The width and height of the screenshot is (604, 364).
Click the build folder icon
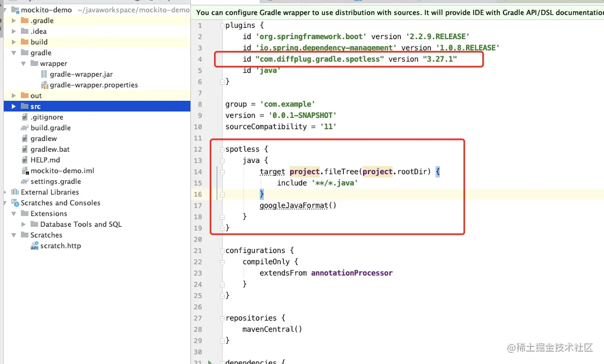click(x=25, y=42)
